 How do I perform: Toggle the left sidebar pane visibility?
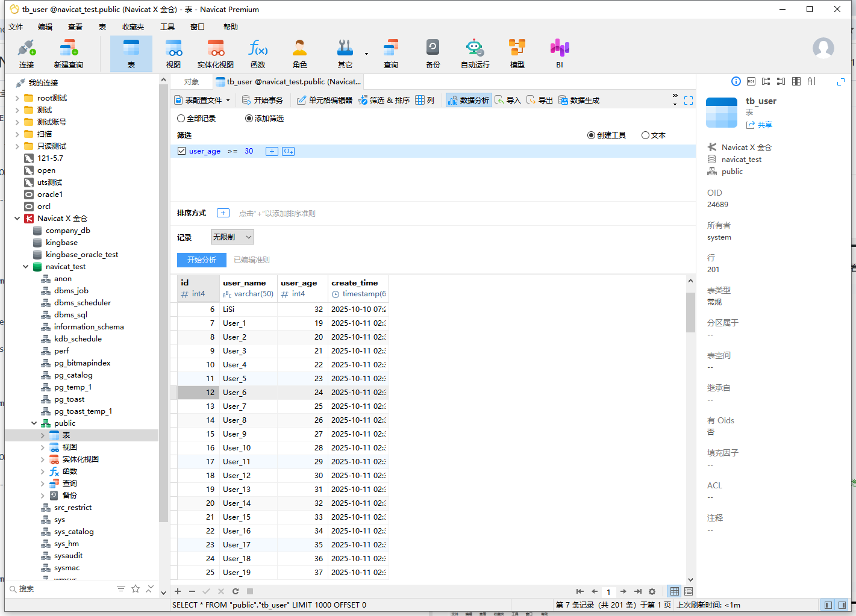828,605
